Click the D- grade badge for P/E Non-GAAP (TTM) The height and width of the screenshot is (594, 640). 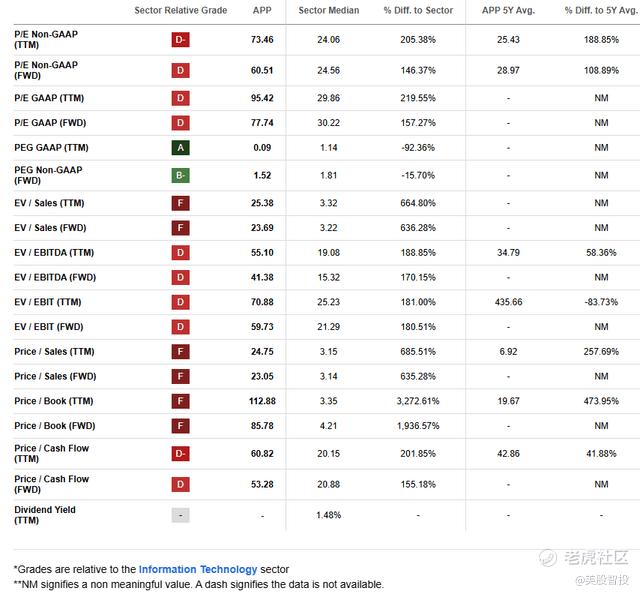(x=180, y=40)
